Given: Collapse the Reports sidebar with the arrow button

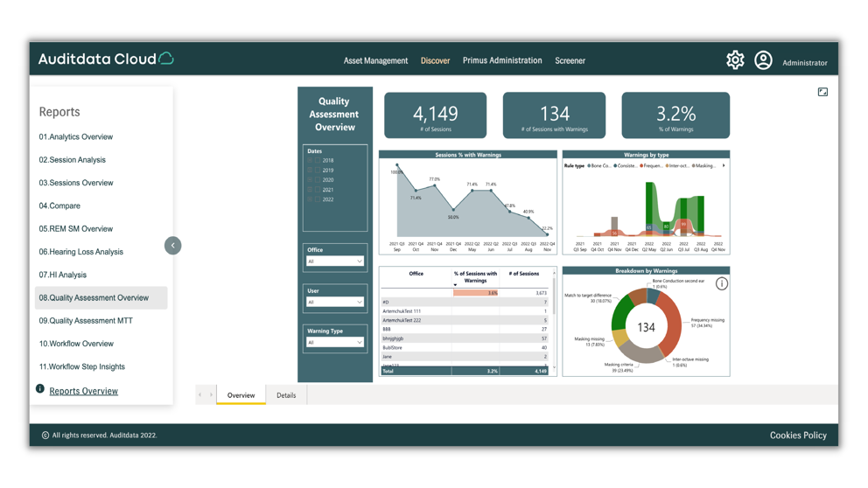Looking at the screenshot, I should [172, 246].
